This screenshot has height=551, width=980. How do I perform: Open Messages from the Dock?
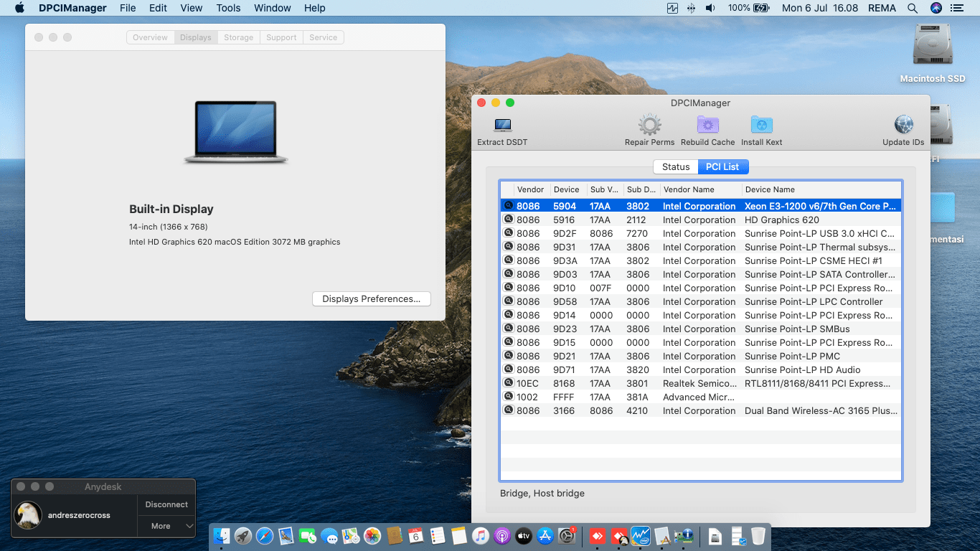329,535
